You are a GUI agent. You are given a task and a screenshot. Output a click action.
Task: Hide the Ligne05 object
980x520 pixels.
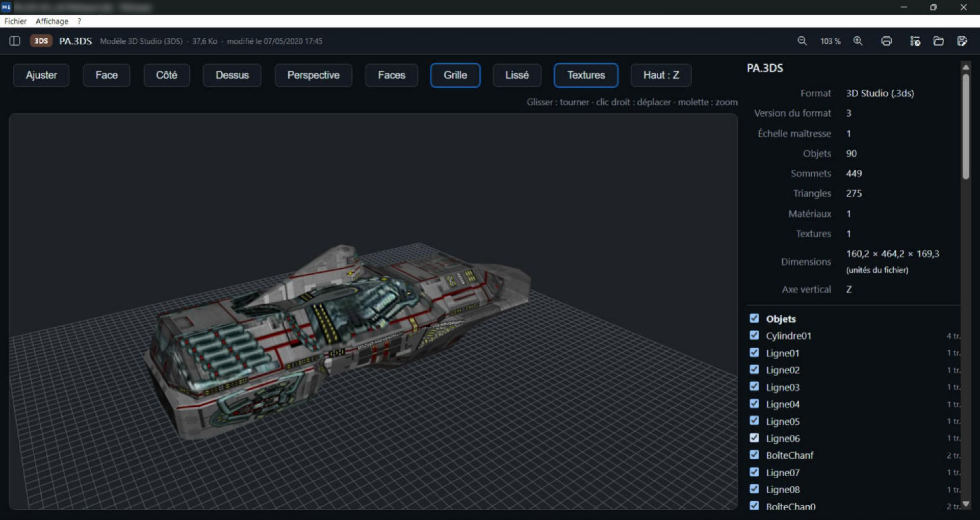pos(754,421)
